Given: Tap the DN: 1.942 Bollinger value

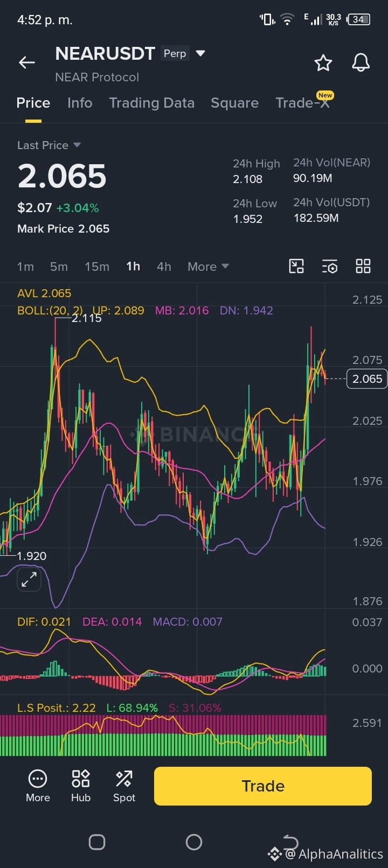Looking at the screenshot, I should [x=246, y=311].
